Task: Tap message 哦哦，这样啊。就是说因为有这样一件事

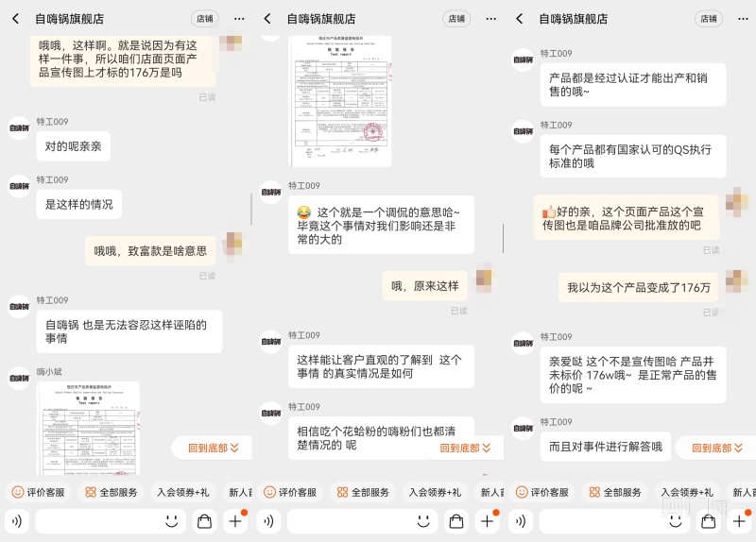Action: [123, 59]
